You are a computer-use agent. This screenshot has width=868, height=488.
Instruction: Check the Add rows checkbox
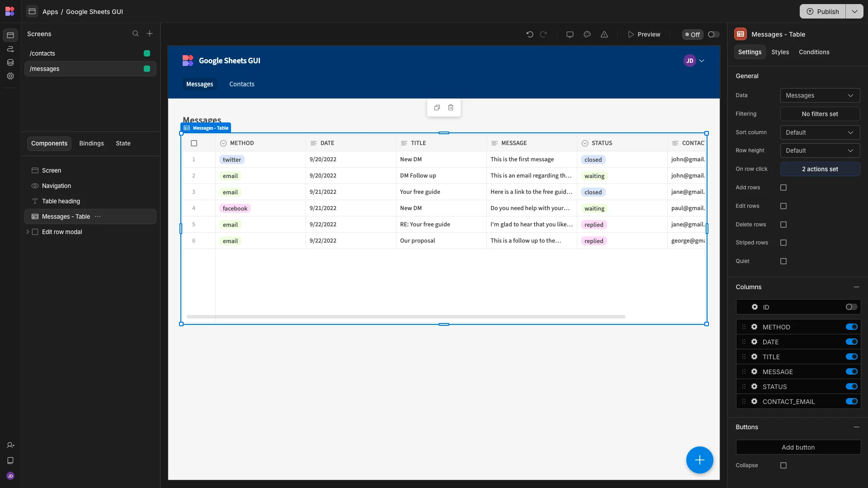[783, 188]
